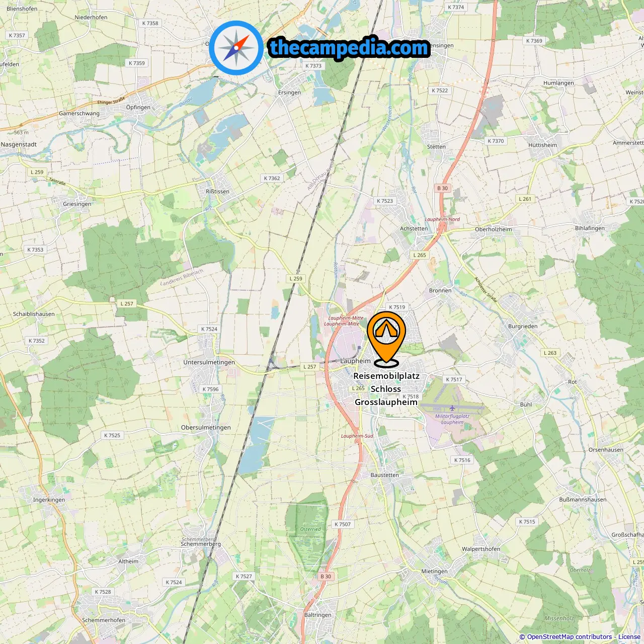
Task: Open the thecampedia.com logo text
Action: point(349,48)
